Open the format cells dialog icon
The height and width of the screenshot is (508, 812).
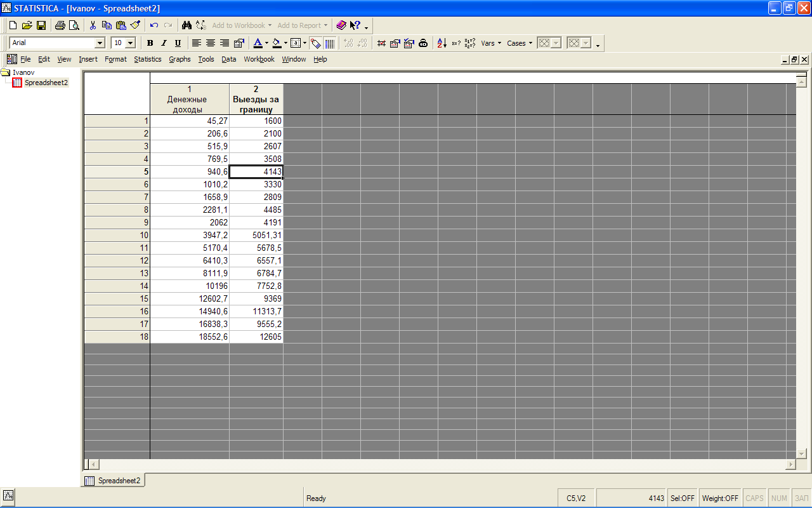[x=239, y=43]
